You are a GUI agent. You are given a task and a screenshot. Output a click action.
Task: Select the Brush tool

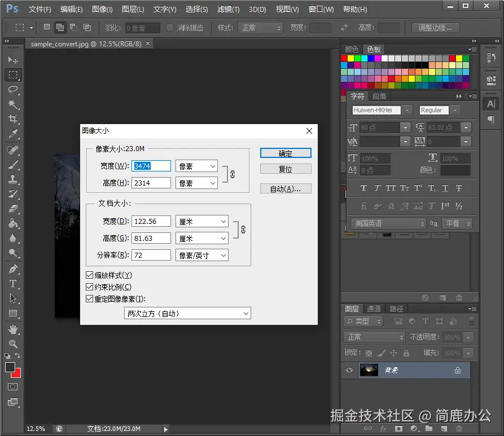point(13,165)
